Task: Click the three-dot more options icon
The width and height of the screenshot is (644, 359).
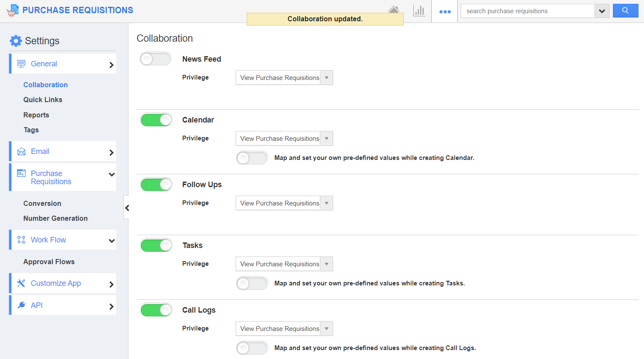Action: click(445, 11)
